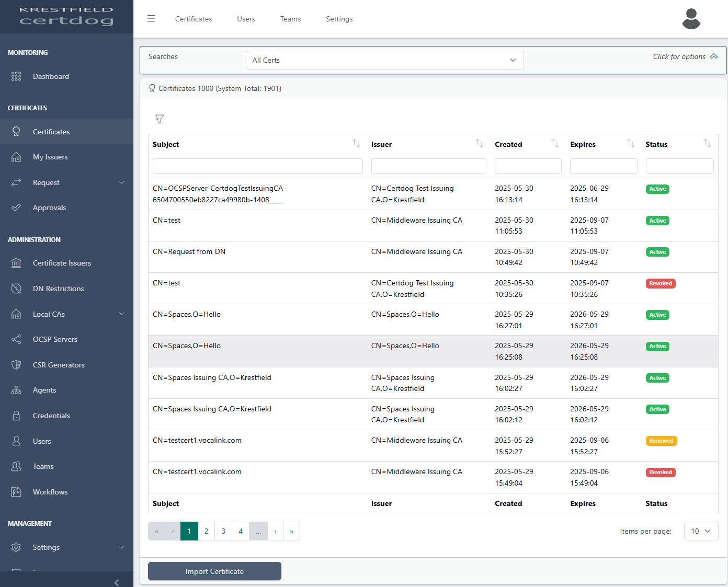Open the hamburger menu icon
Viewport: 728px width, 587px height.
pos(151,19)
